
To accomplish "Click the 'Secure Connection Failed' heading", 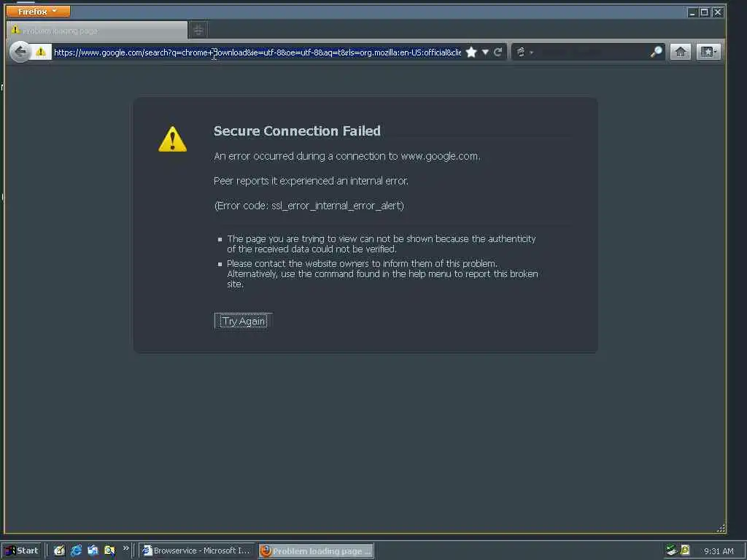I will click(x=298, y=131).
